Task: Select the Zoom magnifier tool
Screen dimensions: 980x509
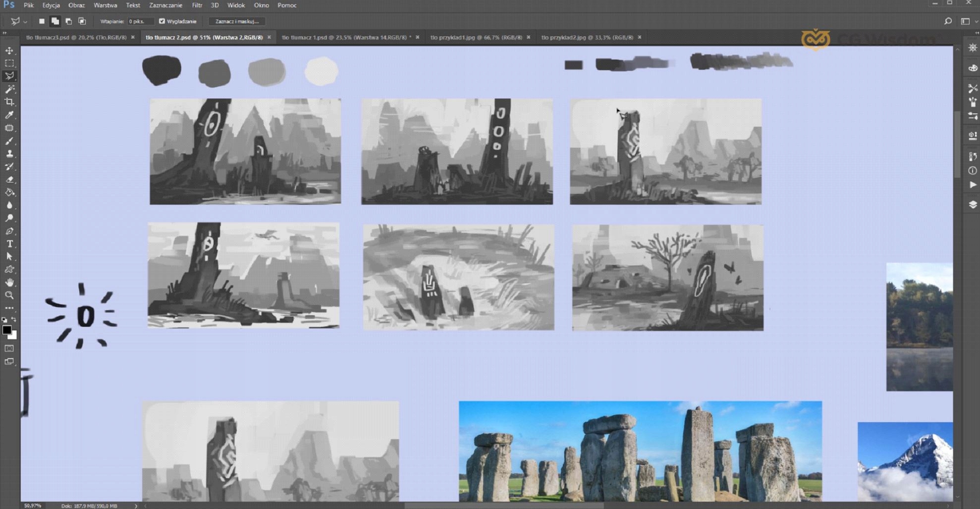Action: tap(9, 295)
